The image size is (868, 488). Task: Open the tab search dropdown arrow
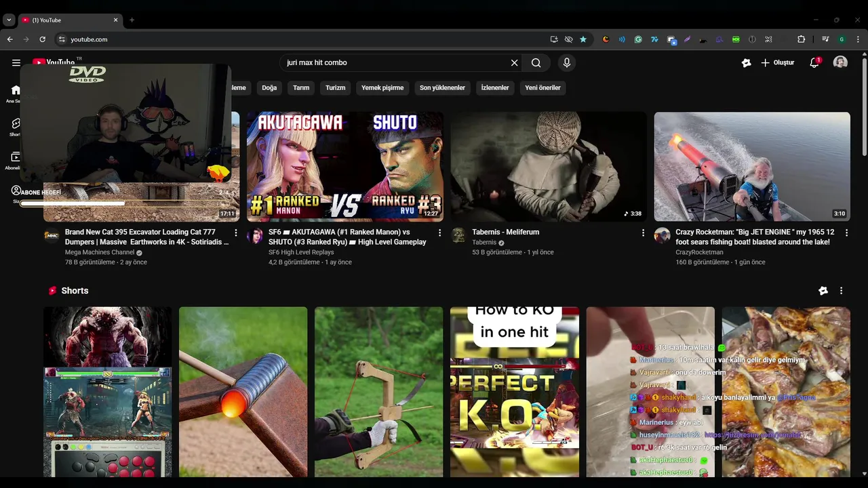pyautogui.click(x=9, y=20)
